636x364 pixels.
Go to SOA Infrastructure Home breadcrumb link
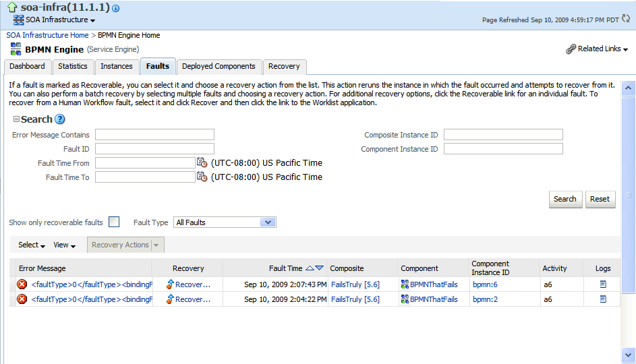coord(47,35)
